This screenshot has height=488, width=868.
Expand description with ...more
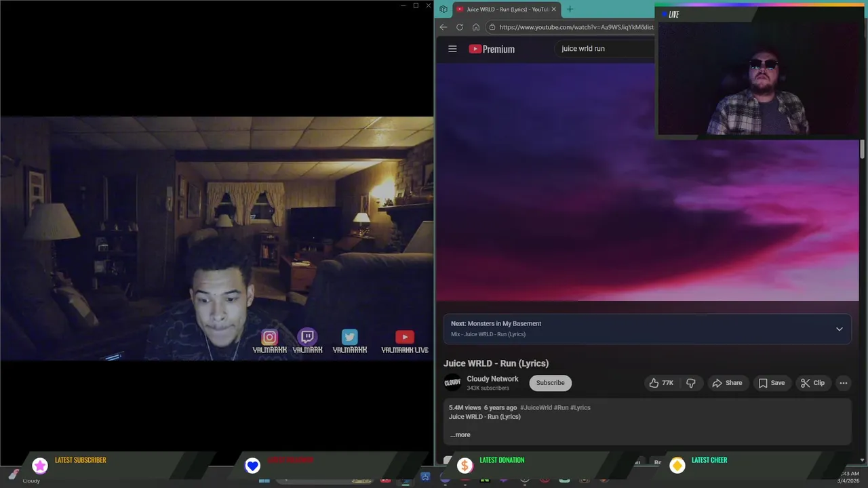[460, 434]
